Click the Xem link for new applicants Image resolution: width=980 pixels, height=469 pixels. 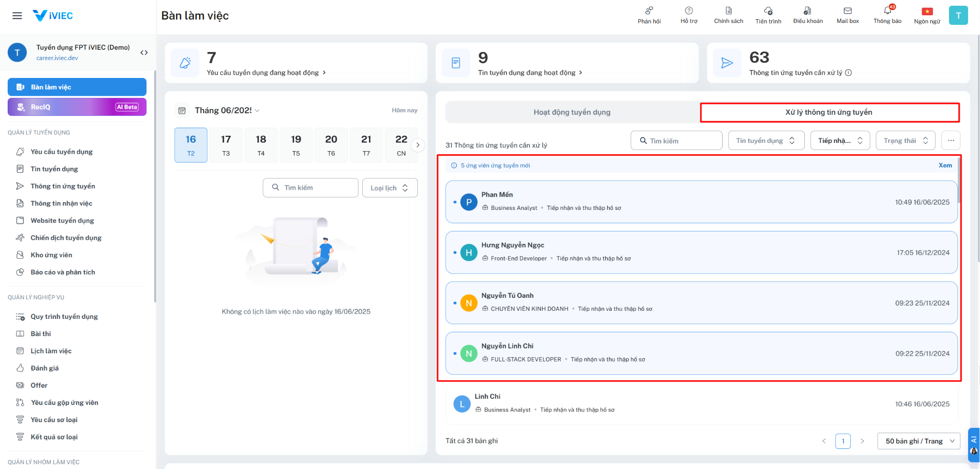click(945, 165)
